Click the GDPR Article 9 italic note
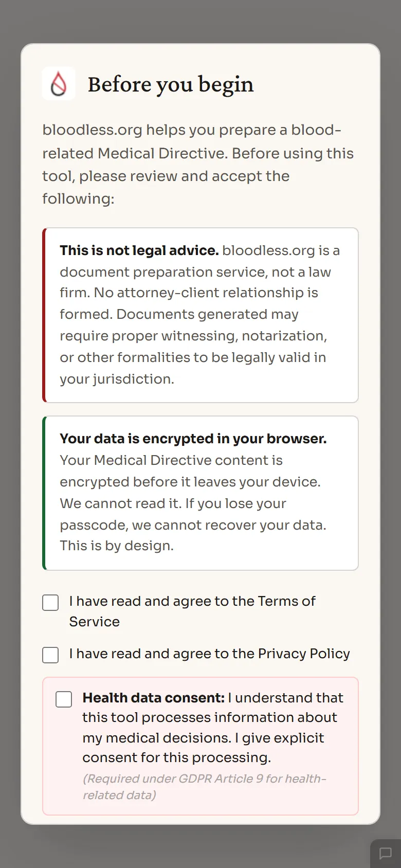 [205, 787]
